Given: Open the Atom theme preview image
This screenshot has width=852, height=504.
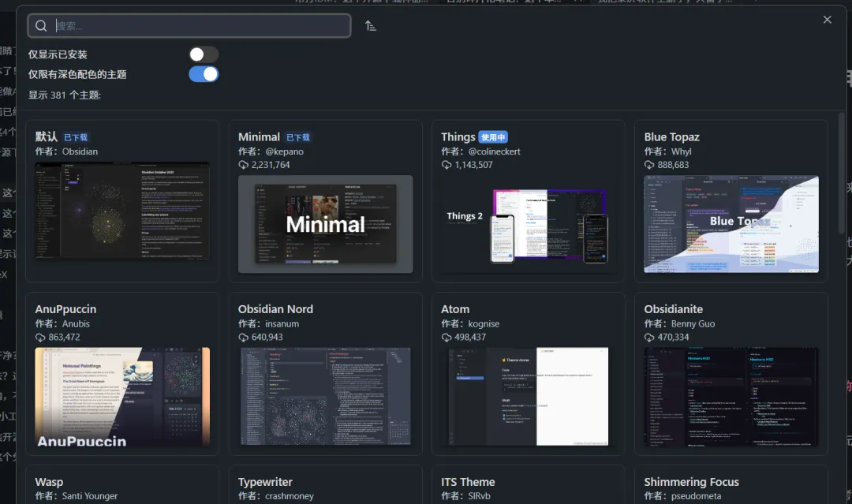Looking at the screenshot, I should [528, 397].
